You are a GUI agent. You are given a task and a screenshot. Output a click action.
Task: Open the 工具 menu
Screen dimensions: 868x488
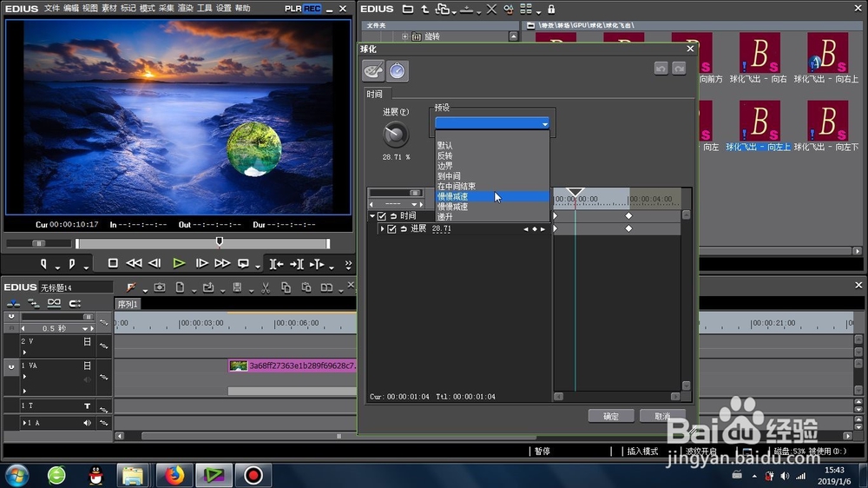pyautogui.click(x=204, y=9)
